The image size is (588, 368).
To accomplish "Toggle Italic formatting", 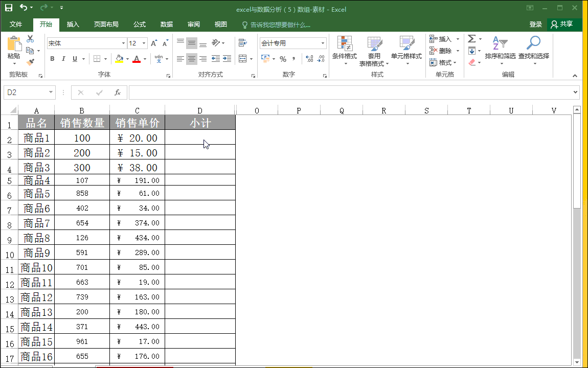I will point(63,59).
